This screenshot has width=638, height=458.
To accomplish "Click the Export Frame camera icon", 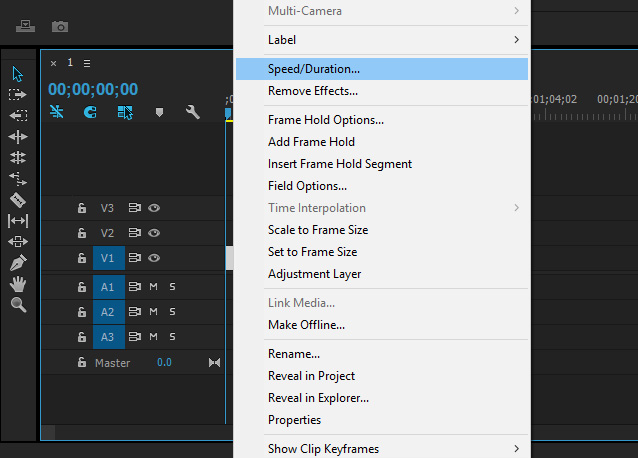I will click(x=60, y=27).
